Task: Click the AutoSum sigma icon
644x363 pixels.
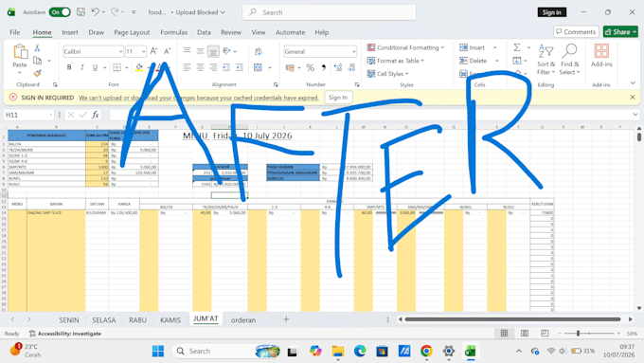Action: coord(517,47)
